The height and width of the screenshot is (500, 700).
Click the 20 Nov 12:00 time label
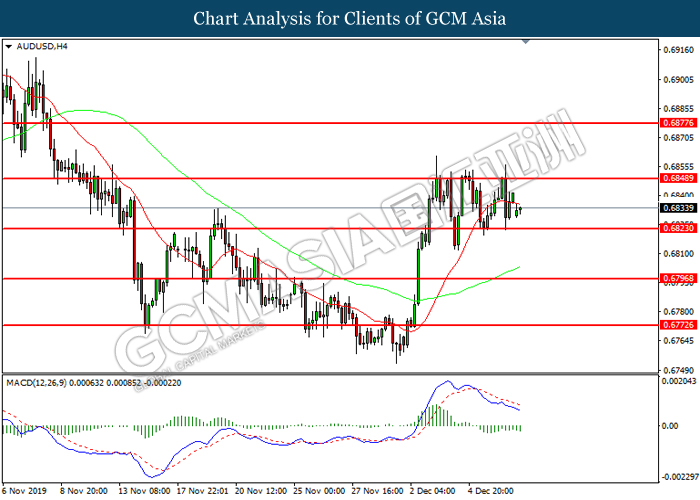pyautogui.click(x=261, y=491)
